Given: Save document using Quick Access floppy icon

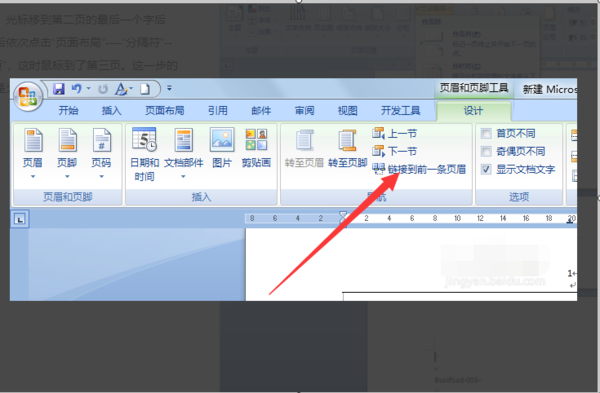Looking at the screenshot, I should (x=59, y=89).
